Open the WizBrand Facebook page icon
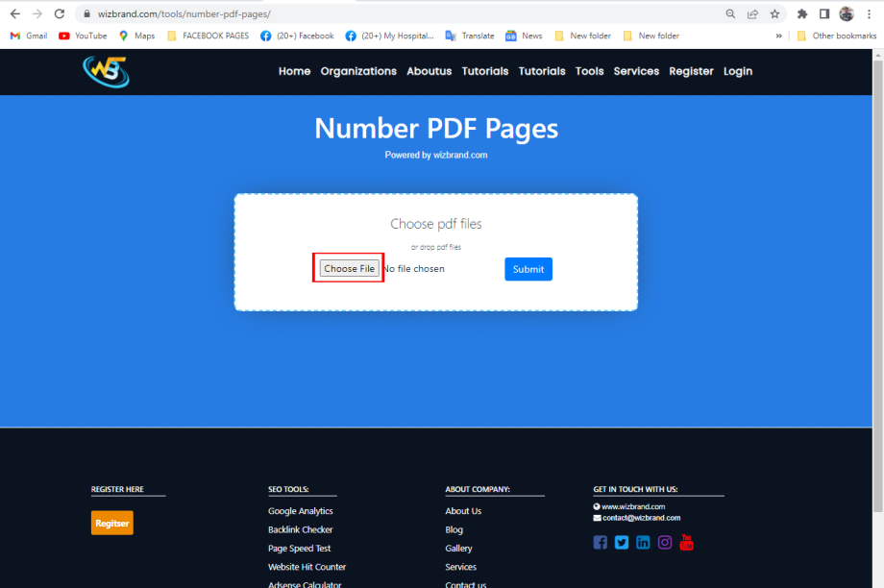The width and height of the screenshot is (884, 588). (x=600, y=542)
